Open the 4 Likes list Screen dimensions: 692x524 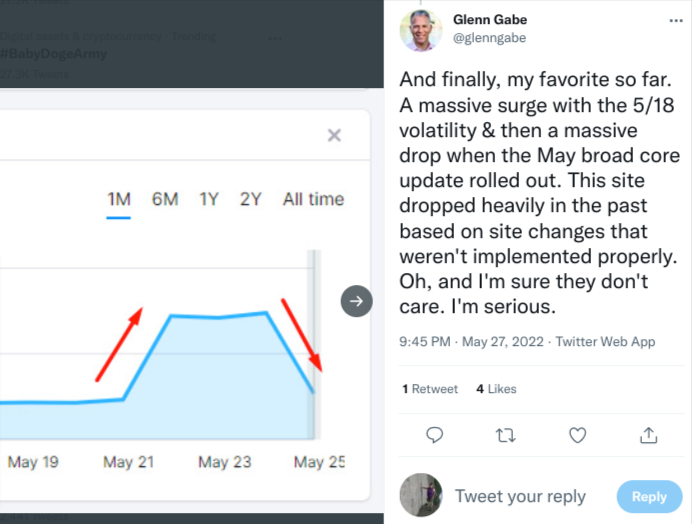pos(496,389)
